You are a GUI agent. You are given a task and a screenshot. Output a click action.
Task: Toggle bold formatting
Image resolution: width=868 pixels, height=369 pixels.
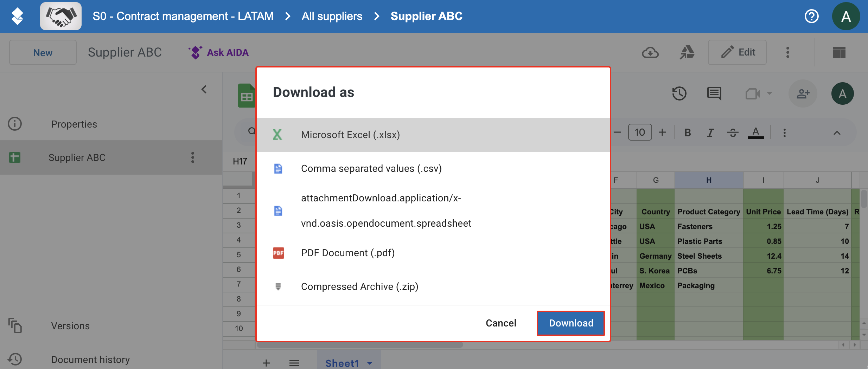[688, 132]
